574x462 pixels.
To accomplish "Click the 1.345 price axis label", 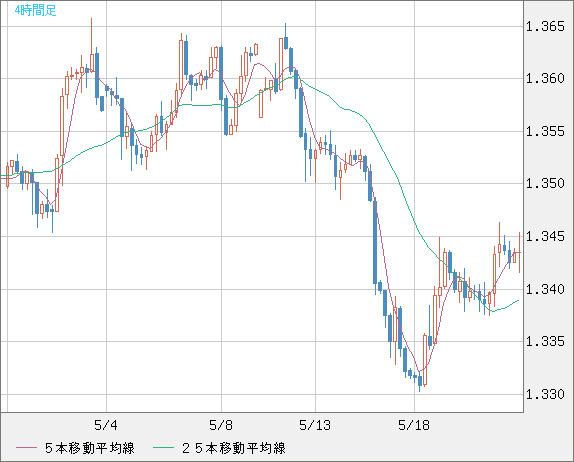I will 545,236.
